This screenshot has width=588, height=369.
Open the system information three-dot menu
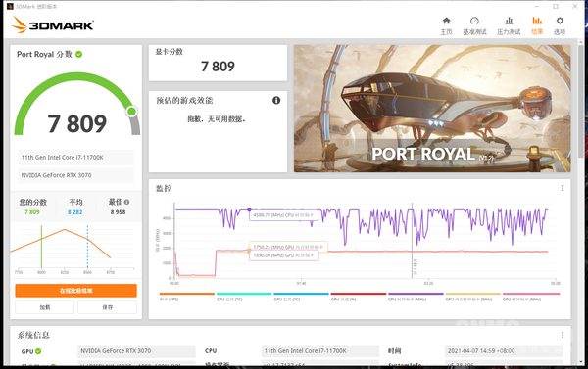[x=563, y=335]
